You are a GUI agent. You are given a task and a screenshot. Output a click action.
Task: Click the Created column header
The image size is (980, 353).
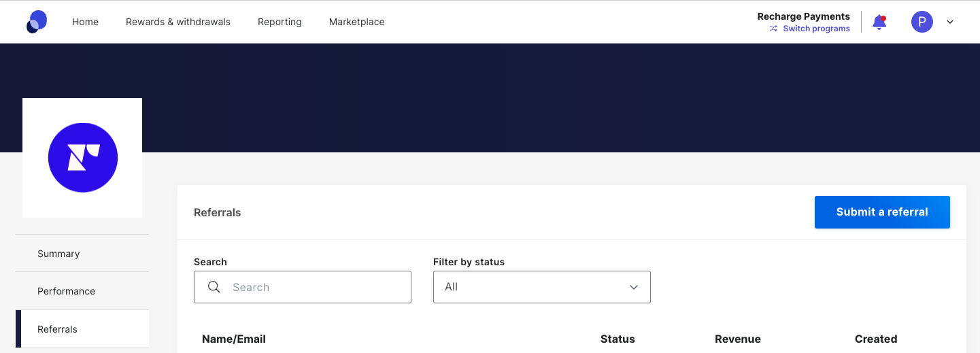[876, 339]
